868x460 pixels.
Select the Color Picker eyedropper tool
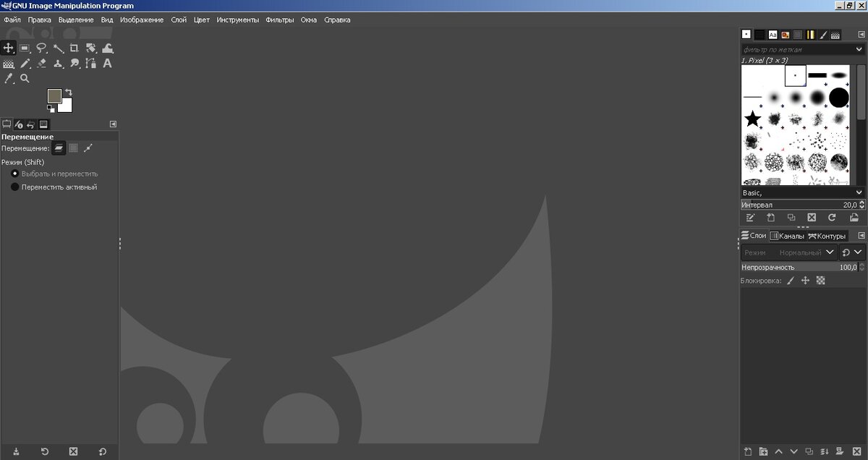(x=9, y=78)
